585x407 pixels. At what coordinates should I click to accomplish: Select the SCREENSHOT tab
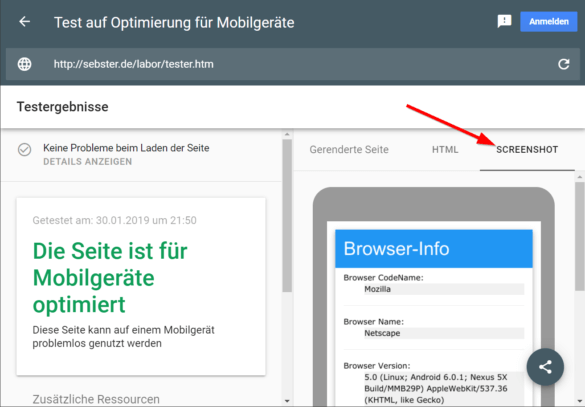527,150
